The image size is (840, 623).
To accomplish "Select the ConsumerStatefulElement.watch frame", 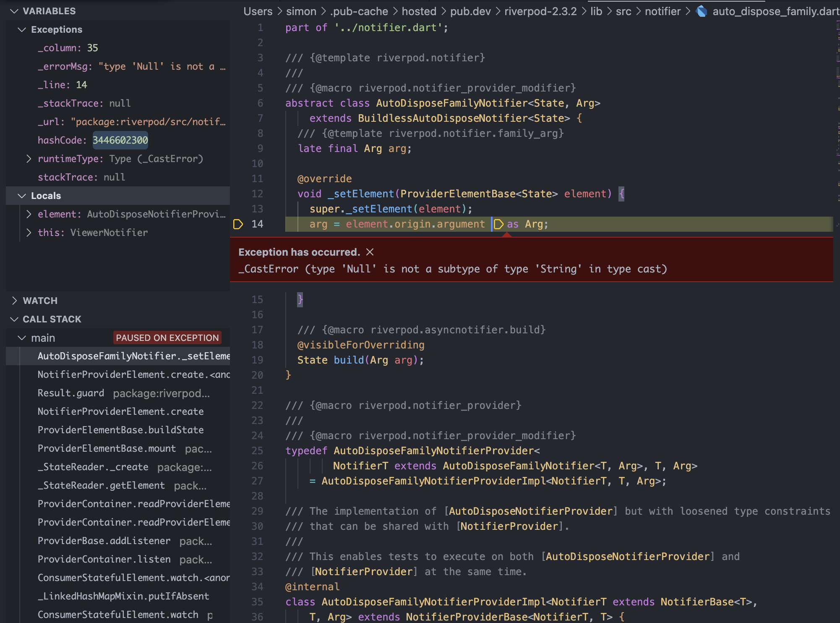I will pos(117,615).
